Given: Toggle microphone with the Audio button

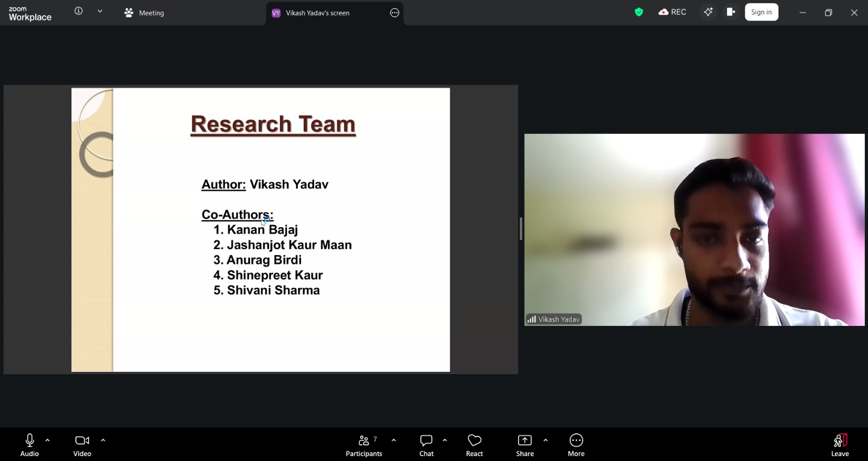Looking at the screenshot, I should (30, 445).
